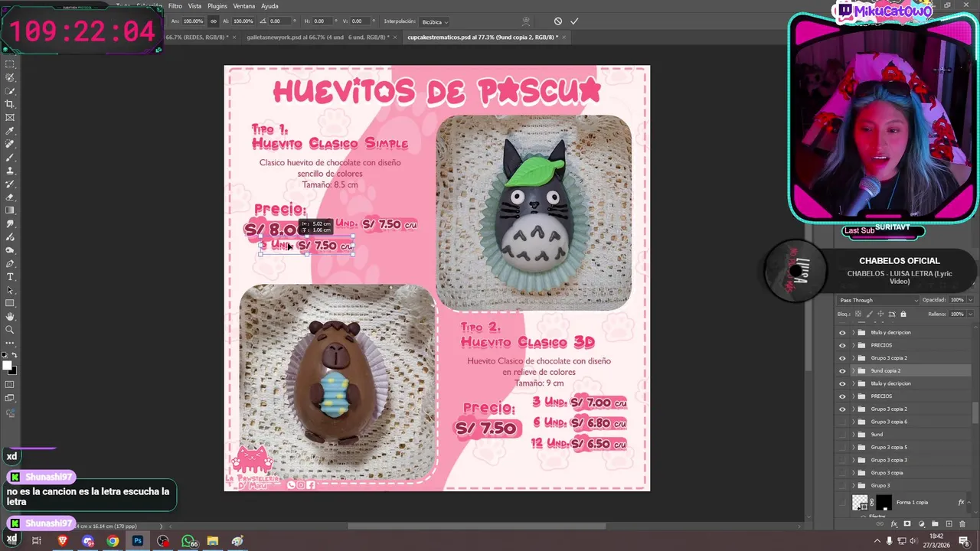Add a layer mask from Layers panel footer
Viewport: 980px width, 551px height.
(x=907, y=524)
